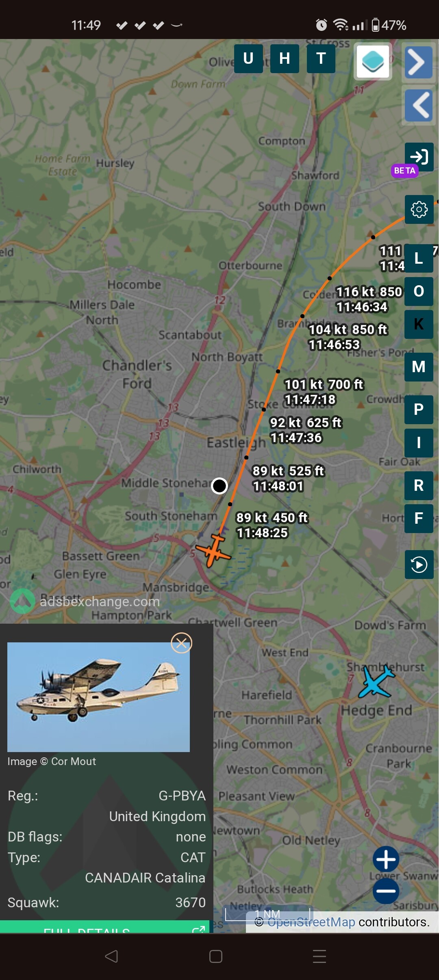Toggle the T track button
This screenshot has height=980, width=439.
(x=321, y=59)
